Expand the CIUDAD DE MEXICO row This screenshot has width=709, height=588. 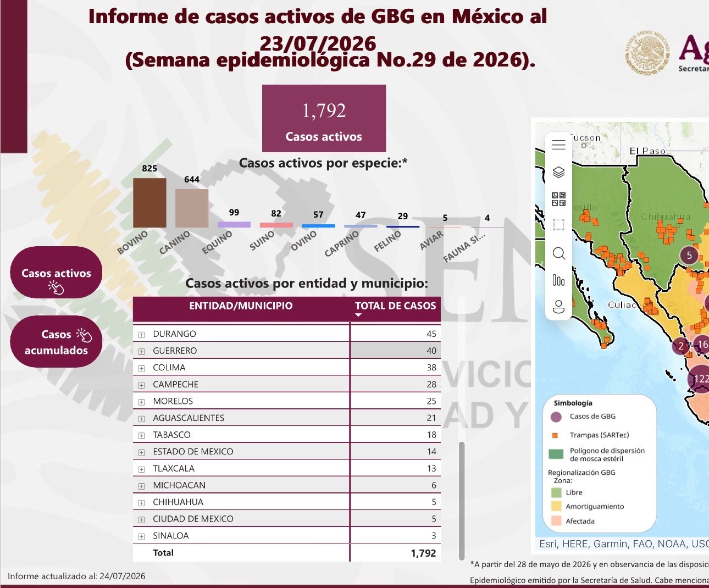[141, 519]
